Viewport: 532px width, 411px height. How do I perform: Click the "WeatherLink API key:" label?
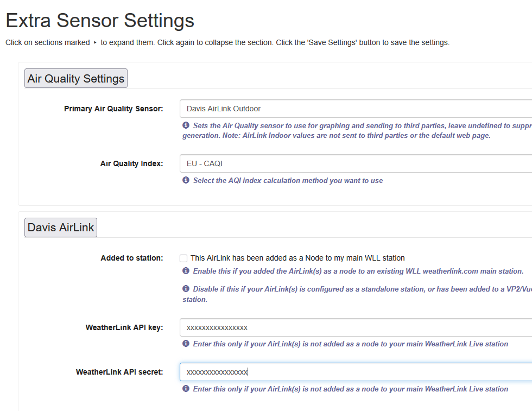coord(124,327)
